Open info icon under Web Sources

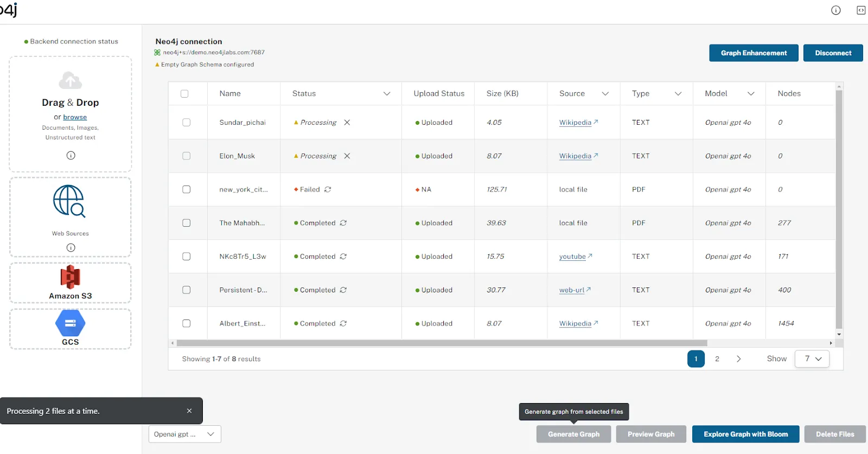pyautogui.click(x=71, y=247)
